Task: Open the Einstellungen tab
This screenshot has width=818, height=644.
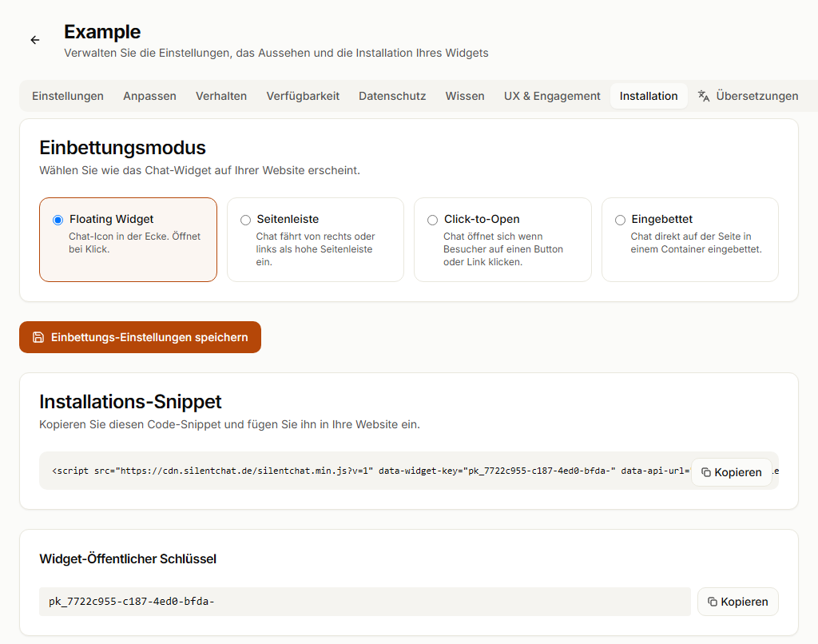Action: 68,96
